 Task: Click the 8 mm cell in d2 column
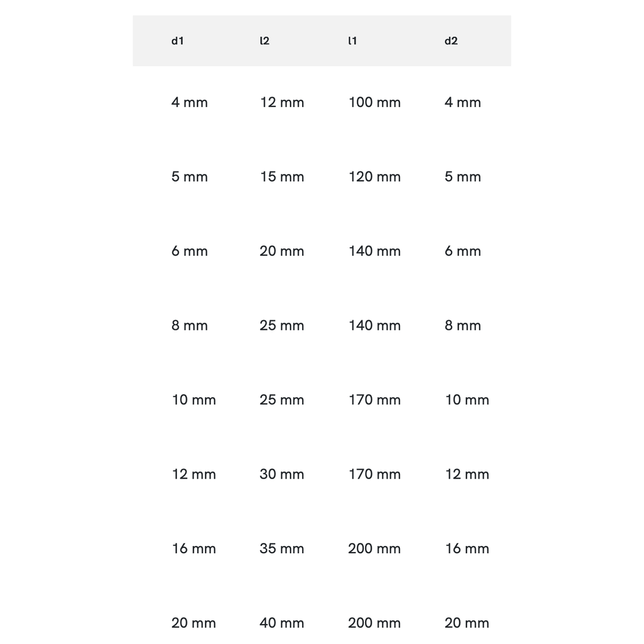[x=462, y=326]
